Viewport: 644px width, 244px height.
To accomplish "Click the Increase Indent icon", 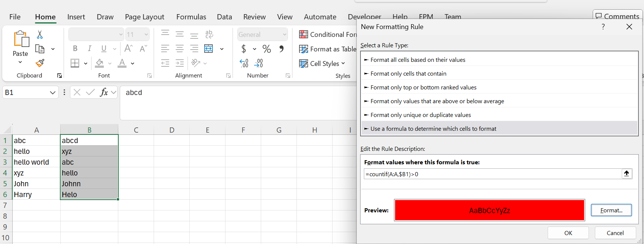I will pyautogui.click(x=180, y=63).
